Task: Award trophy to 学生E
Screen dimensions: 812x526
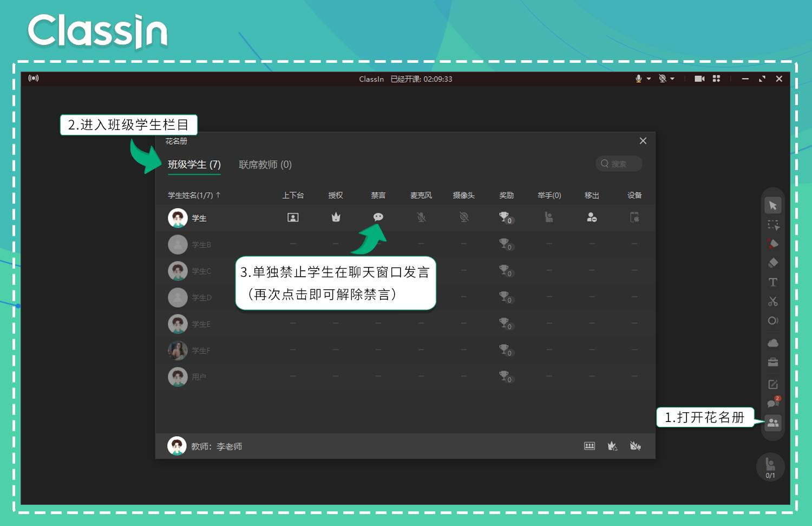Action: coord(506,324)
